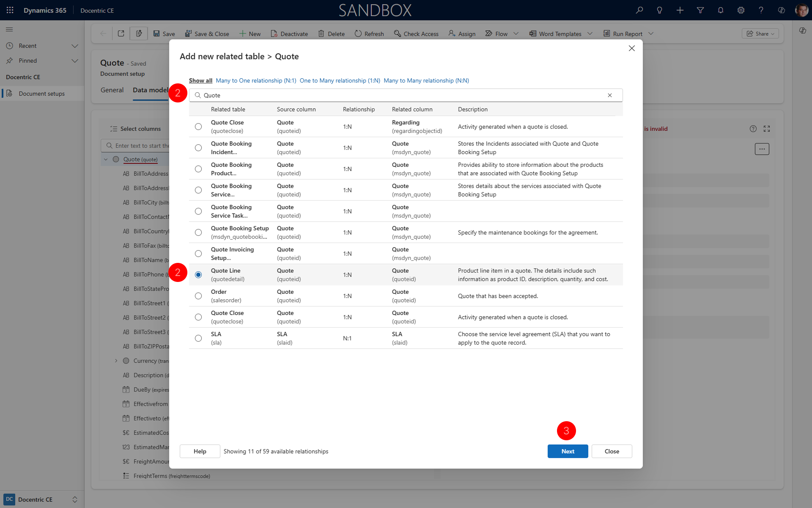Open the Flow dropdown chevron
812x508 pixels.
(516, 33)
